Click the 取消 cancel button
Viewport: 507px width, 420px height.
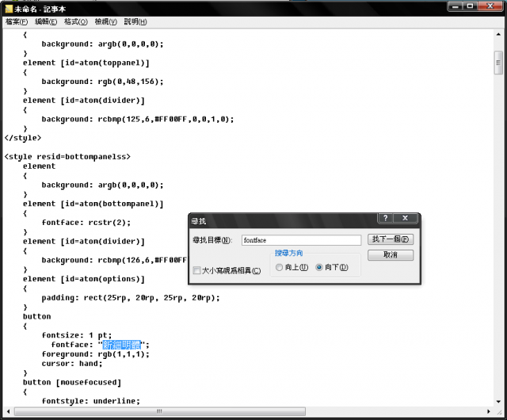click(x=391, y=255)
